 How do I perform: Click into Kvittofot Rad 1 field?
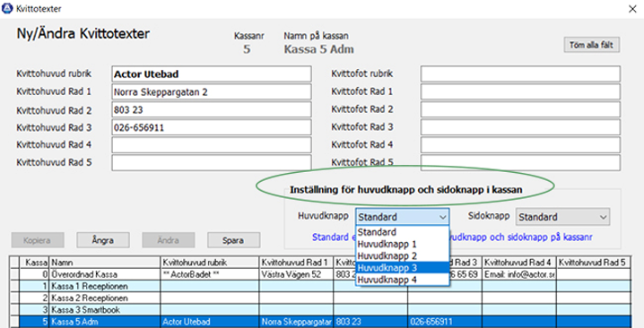[x=520, y=92]
